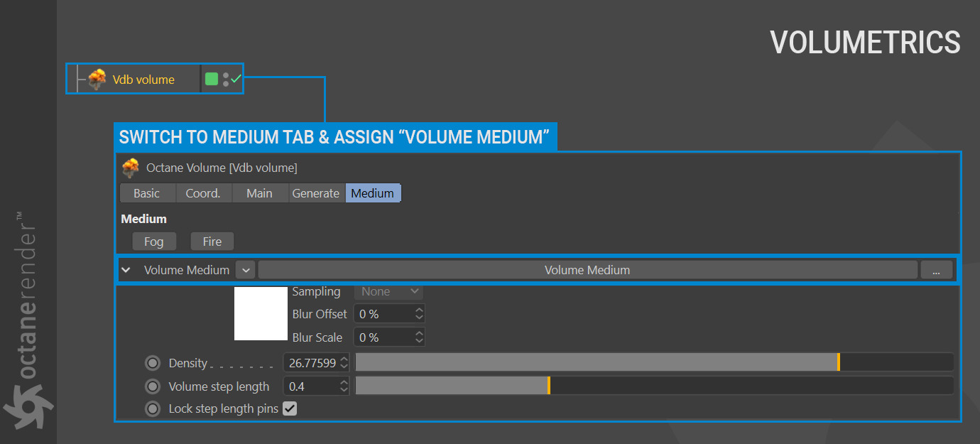
Task: Switch to the Basic tab
Action: coord(147,193)
